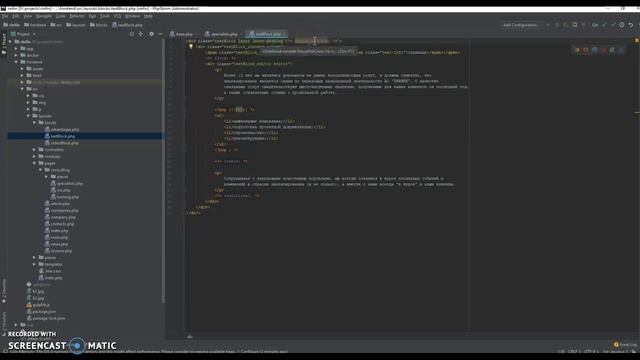Open the page in Firefox via the browser icon

tap(586, 50)
